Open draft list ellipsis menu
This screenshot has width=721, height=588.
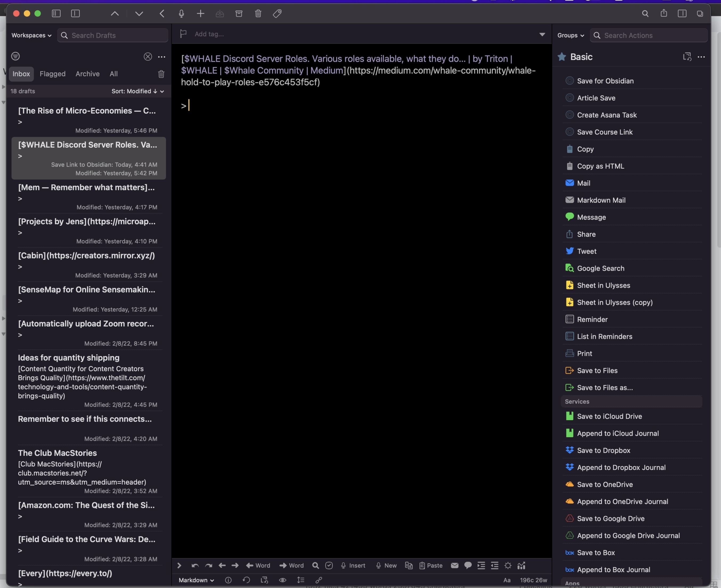162,57
